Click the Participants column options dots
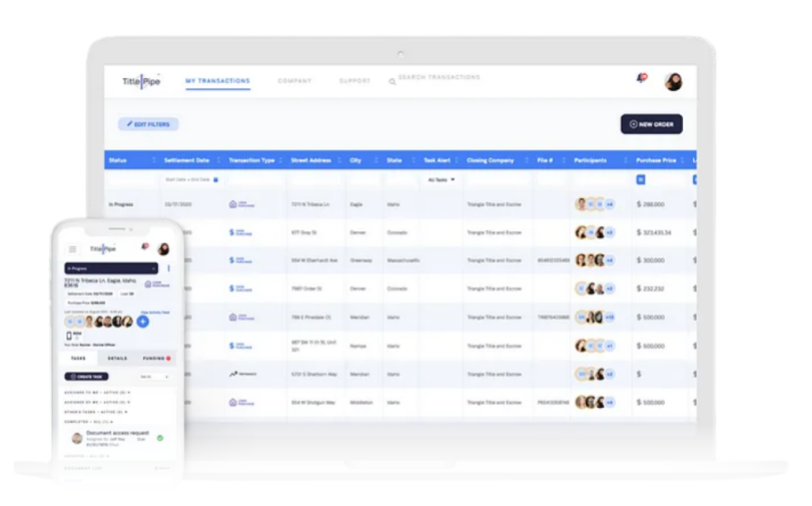 pos(625,160)
